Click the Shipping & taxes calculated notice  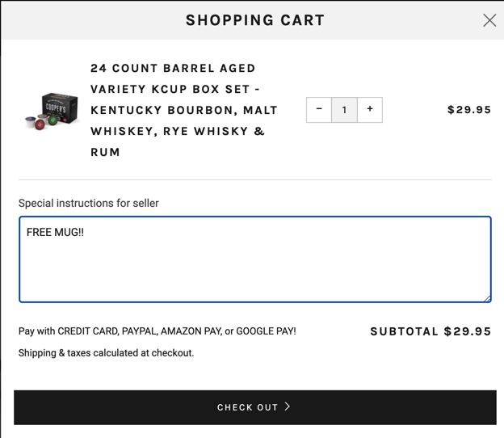click(x=106, y=353)
